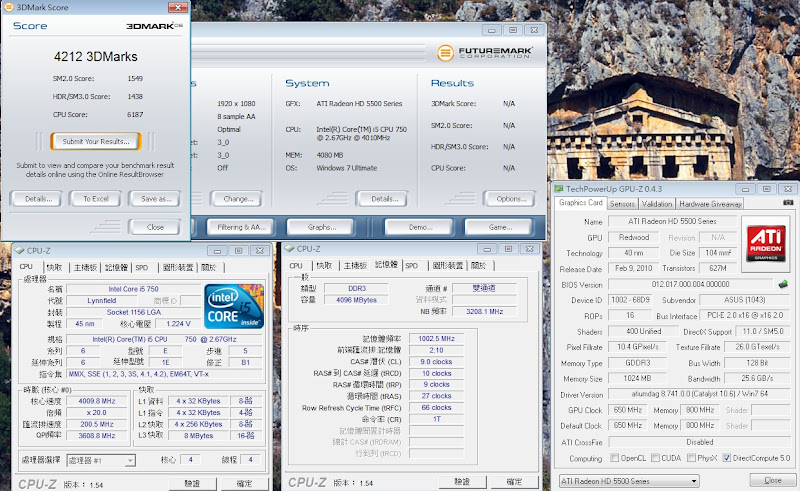Click the CPU Score 6187 value
The image size is (800, 491).
[x=135, y=114]
